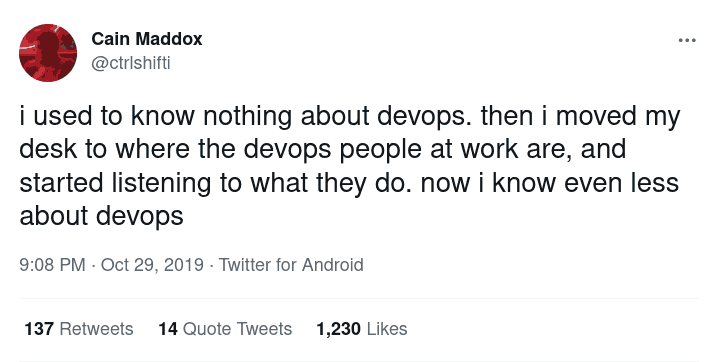The height and width of the screenshot is (362, 717).
Task: Click the tweet line starting 'started listening'
Action: tap(349, 182)
